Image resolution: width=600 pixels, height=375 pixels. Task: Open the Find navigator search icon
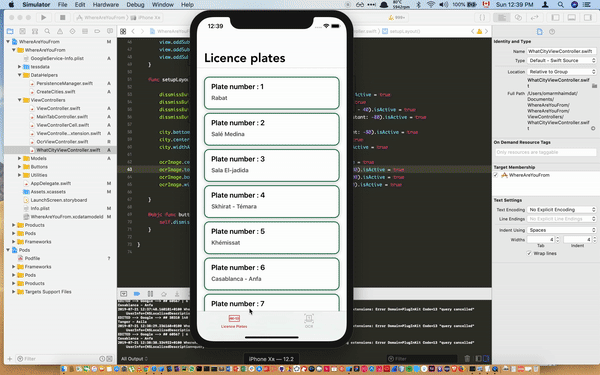click(47, 31)
